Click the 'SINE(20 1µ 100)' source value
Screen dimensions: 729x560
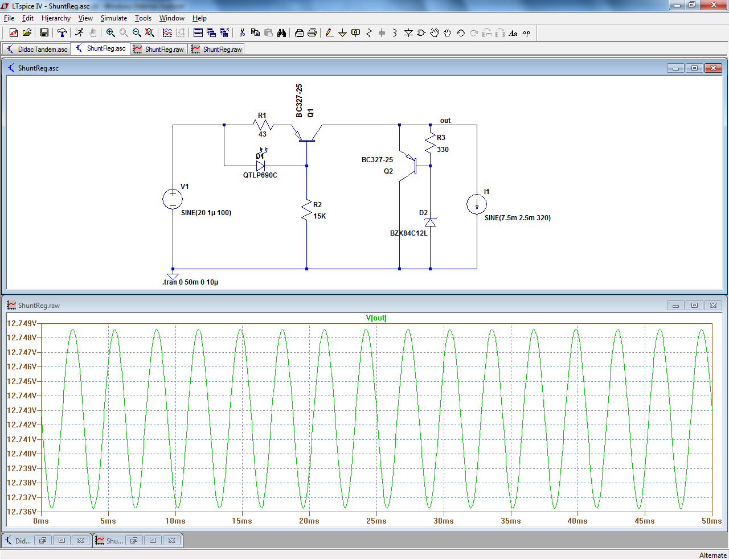206,213
